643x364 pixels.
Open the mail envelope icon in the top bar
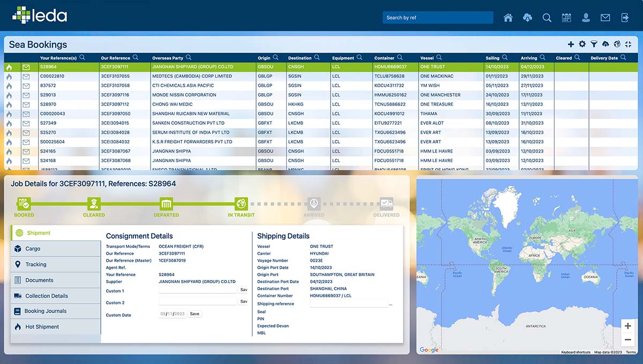click(605, 17)
